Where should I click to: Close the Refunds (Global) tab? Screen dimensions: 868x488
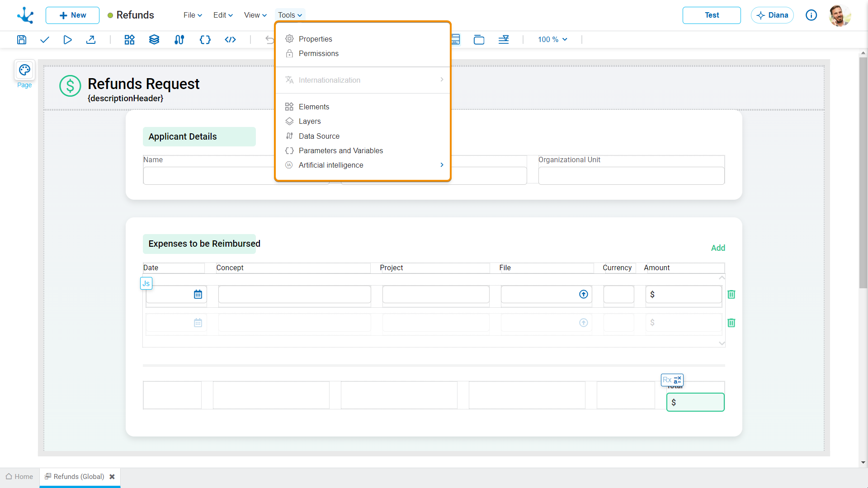pyautogui.click(x=112, y=477)
